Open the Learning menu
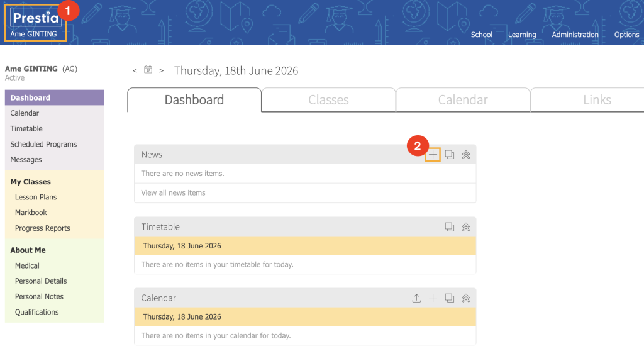 tap(521, 35)
